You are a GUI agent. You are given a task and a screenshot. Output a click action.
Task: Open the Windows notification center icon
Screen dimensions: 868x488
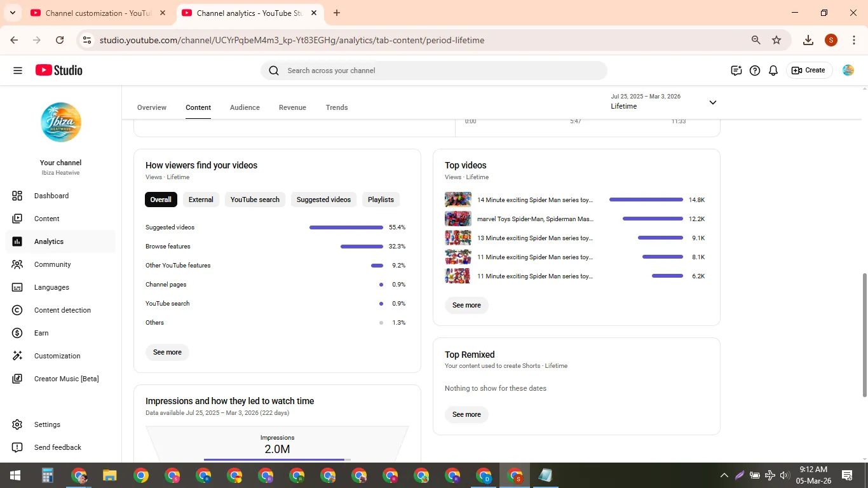pos(847,475)
